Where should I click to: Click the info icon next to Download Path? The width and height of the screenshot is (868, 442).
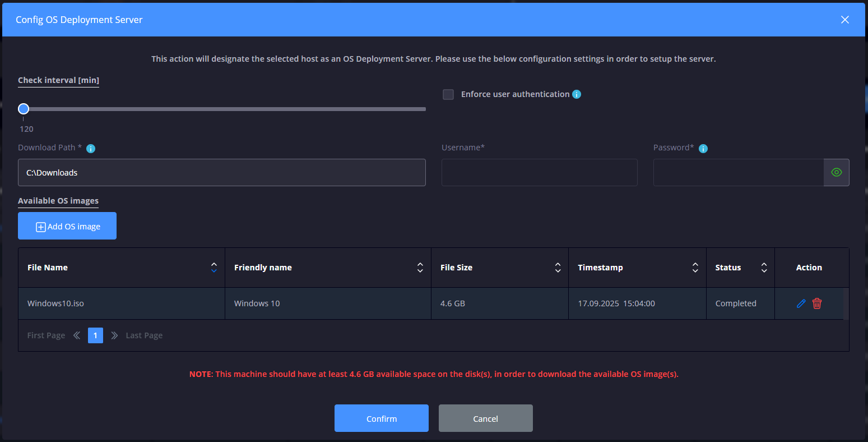90,148
